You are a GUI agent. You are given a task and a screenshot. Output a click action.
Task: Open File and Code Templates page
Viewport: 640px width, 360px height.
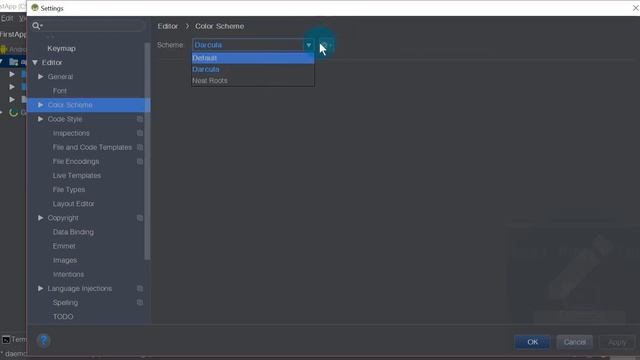coord(92,147)
